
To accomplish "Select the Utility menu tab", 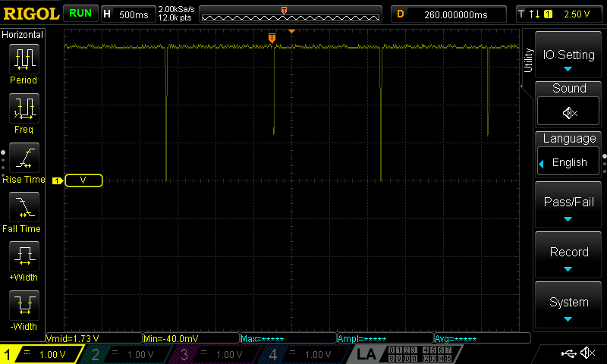I will click(527, 61).
